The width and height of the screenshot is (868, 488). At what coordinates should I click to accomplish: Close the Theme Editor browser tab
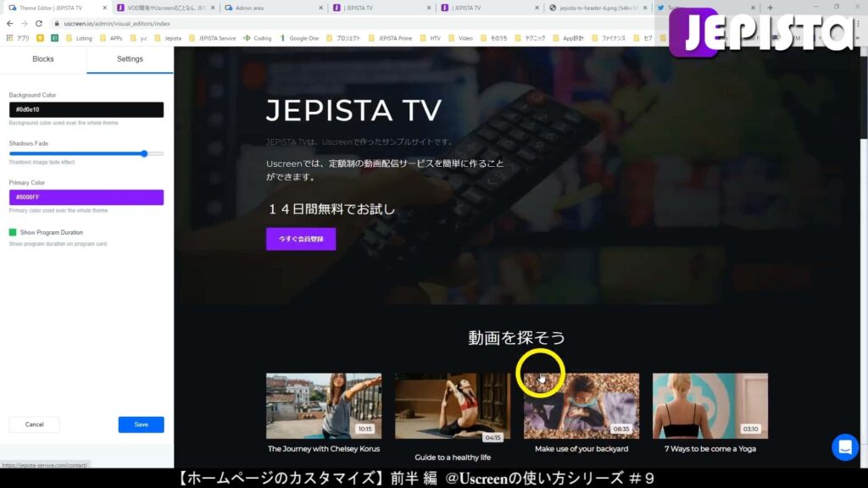click(x=104, y=8)
